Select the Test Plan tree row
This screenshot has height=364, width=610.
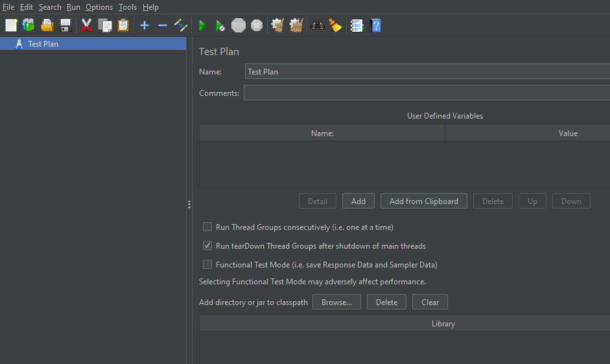(x=93, y=43)
